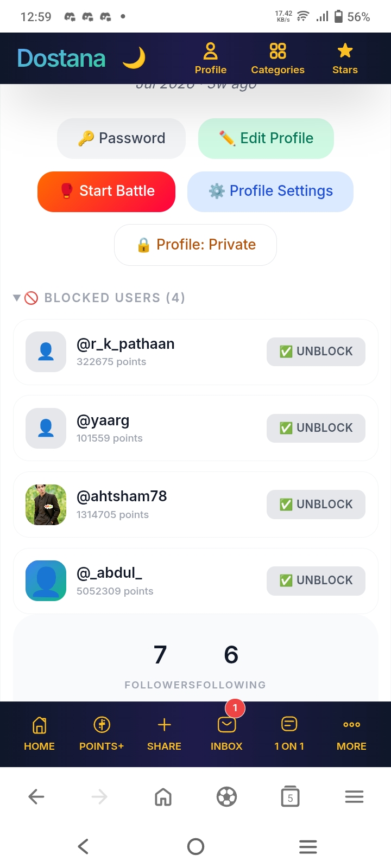Tap the SHARE plus icon

click(164, 734)
